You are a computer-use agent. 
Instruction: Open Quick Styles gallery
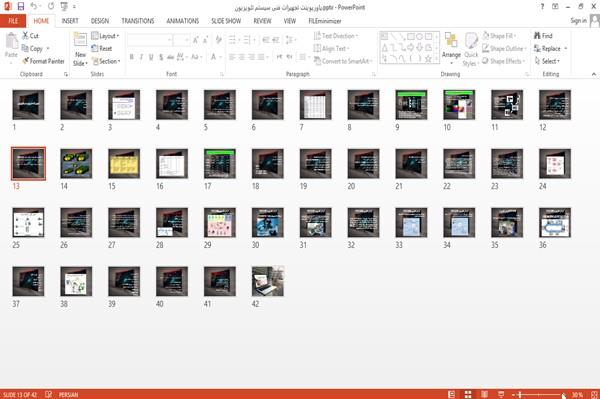(471, 50)
